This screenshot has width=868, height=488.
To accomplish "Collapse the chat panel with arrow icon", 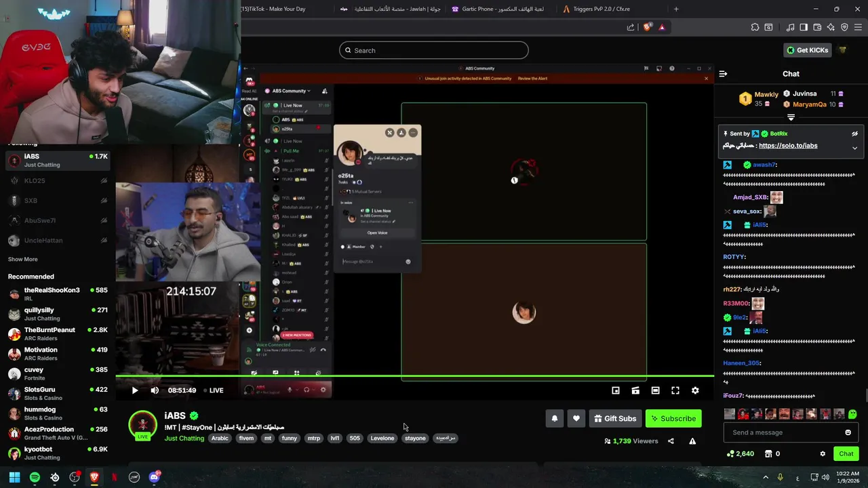I will pos(723,74).
